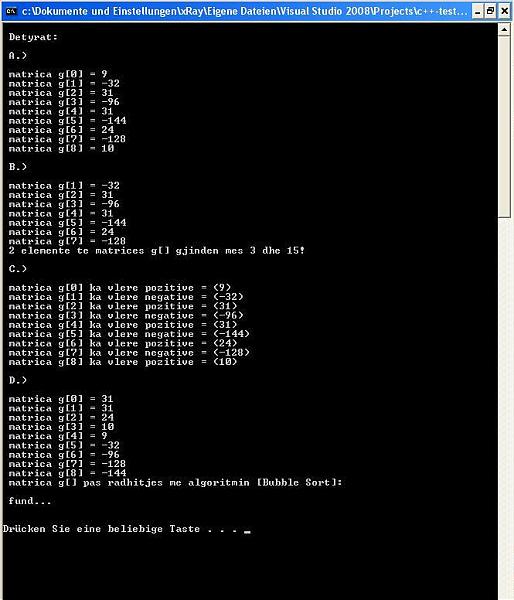Click the 'B.)' section label
This screenshot has height=600, width=514.
[18, 167]
